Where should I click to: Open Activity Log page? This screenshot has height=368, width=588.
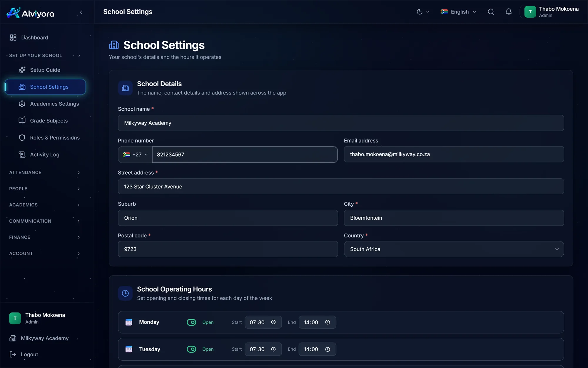point(45,155)
